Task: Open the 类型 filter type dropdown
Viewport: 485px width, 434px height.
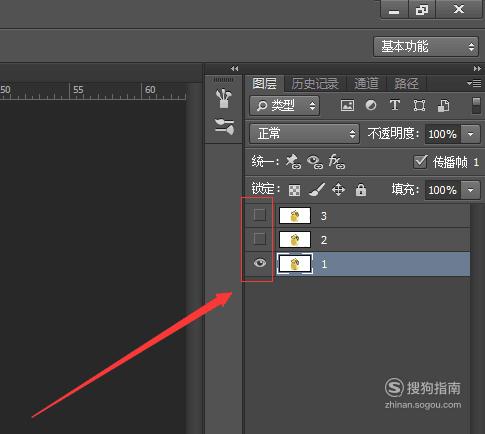Action: 285,106
